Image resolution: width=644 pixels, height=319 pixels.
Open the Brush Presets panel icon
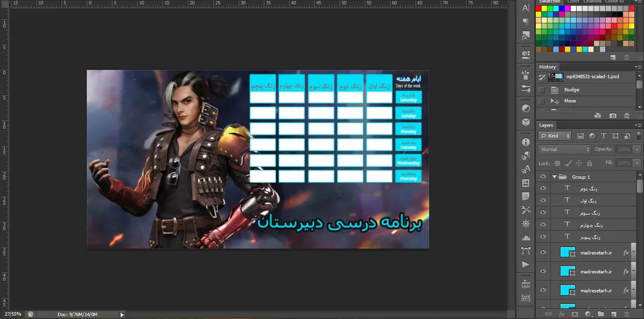click(x=526, y=89)
